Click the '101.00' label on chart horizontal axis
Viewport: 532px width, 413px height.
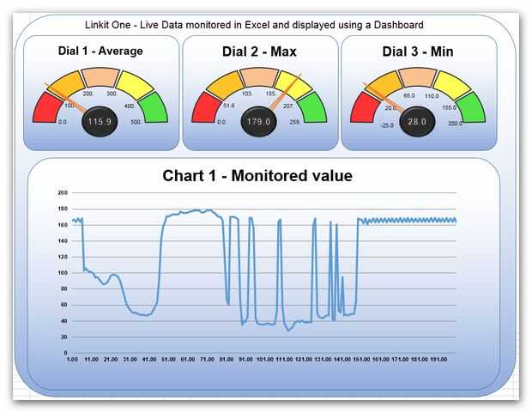click(264, 360)
